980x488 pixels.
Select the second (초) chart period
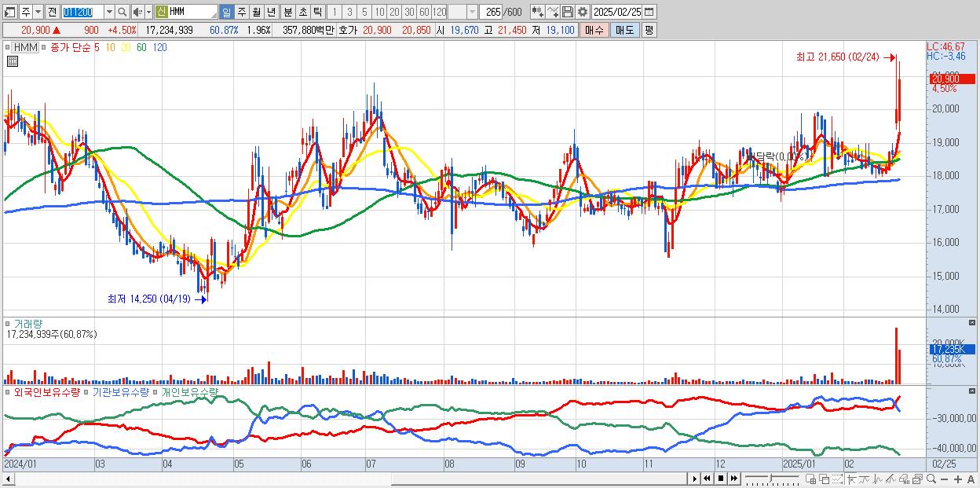click(302, 12)
